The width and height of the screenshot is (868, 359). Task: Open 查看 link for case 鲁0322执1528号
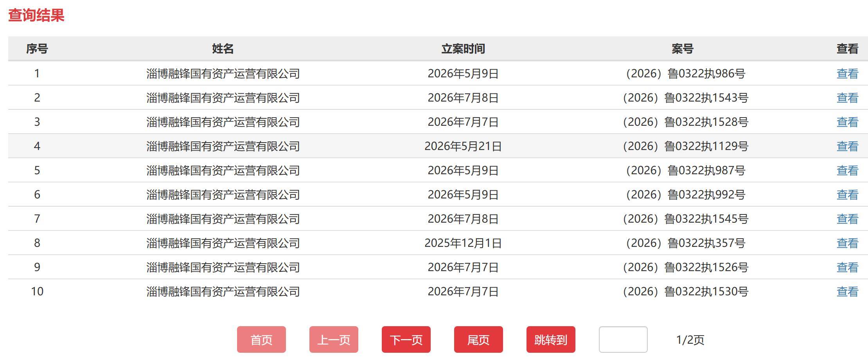(847, 122)
